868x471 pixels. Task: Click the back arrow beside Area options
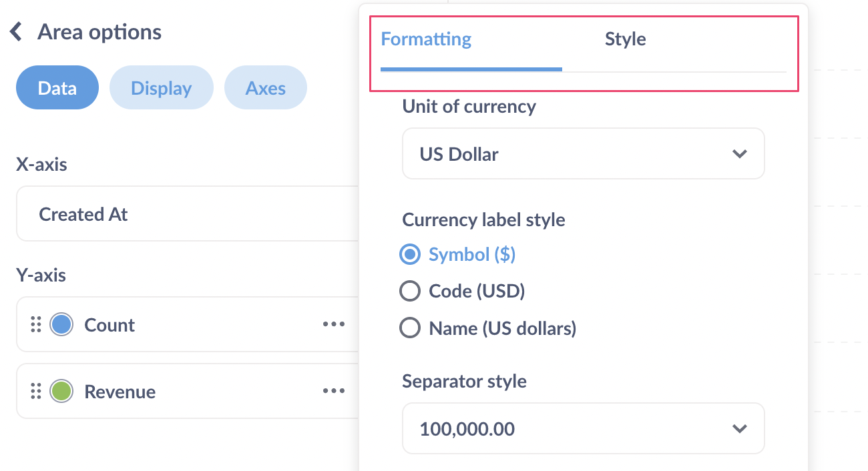pyautogui.click(x=16, y=30)
